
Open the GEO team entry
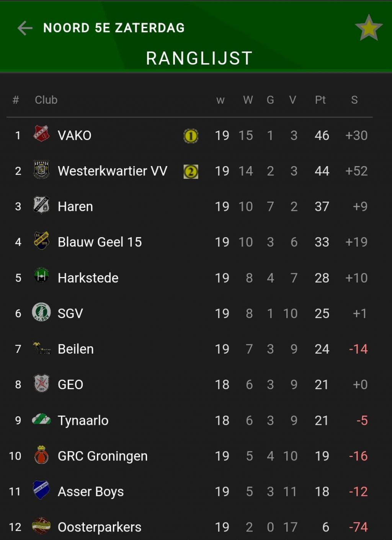tap(189, 385)
